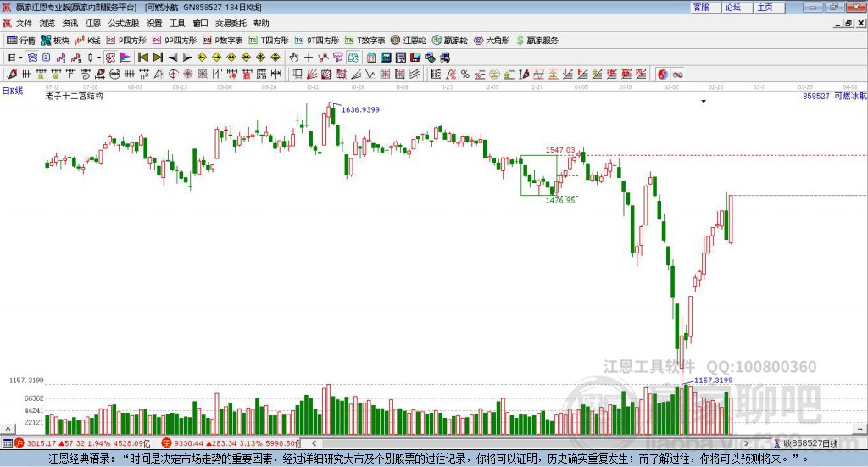
Task: Select the circled crosshair target tool
Action: coord(173,74)
